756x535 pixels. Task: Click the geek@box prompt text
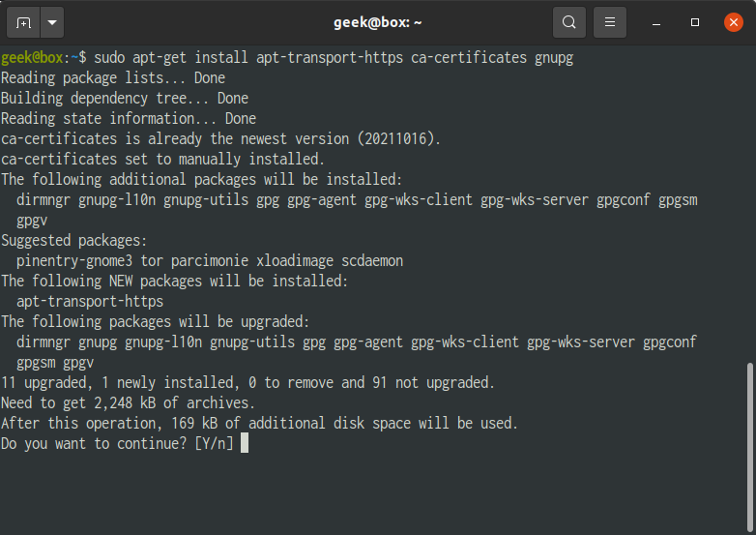tap(32, 58)
